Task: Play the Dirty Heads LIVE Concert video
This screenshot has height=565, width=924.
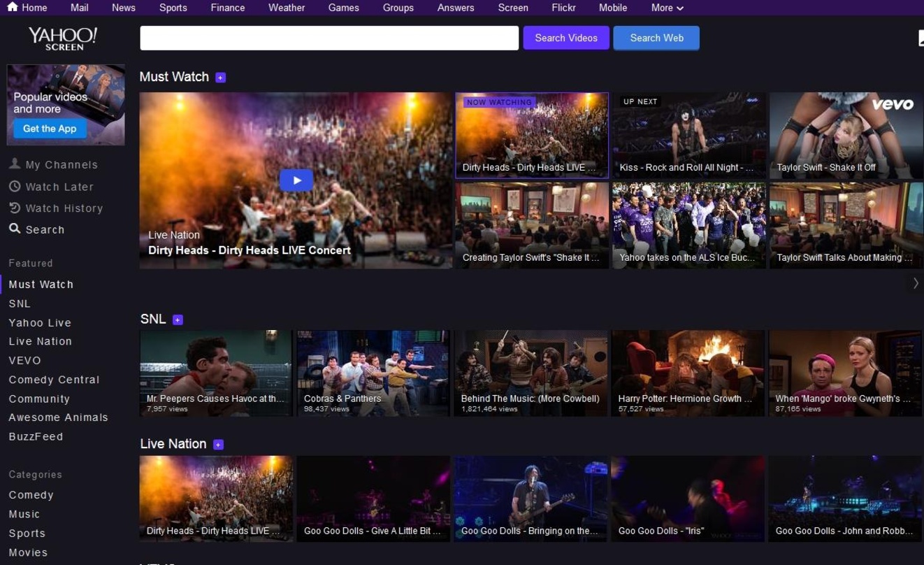Action: (x=296, y=180)
